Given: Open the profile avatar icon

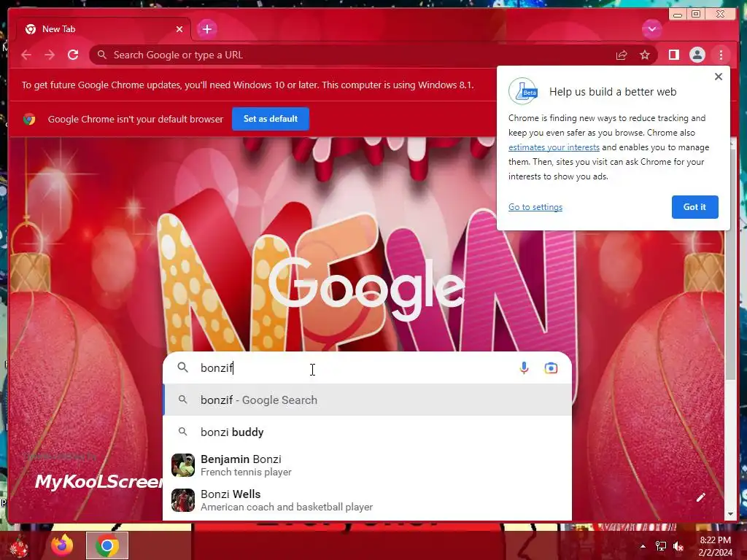Looking at the screenshot, I should point(697,55).
